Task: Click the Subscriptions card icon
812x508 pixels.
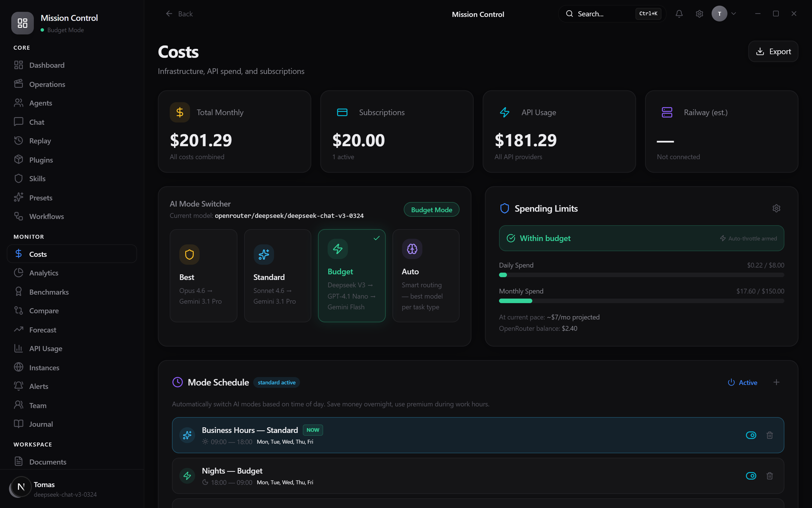Action: click(342, 112)
